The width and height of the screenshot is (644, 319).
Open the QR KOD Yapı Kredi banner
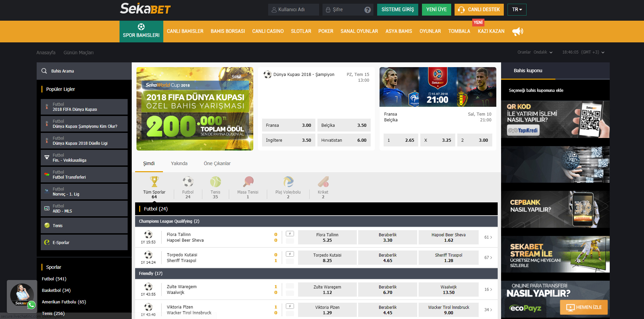pos(555,119)
